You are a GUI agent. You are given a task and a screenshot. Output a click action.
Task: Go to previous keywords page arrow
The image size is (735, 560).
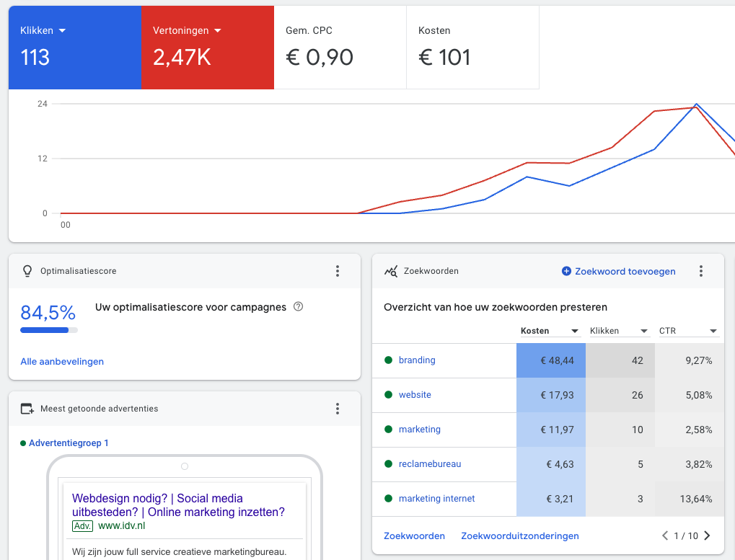click(665, 535)
